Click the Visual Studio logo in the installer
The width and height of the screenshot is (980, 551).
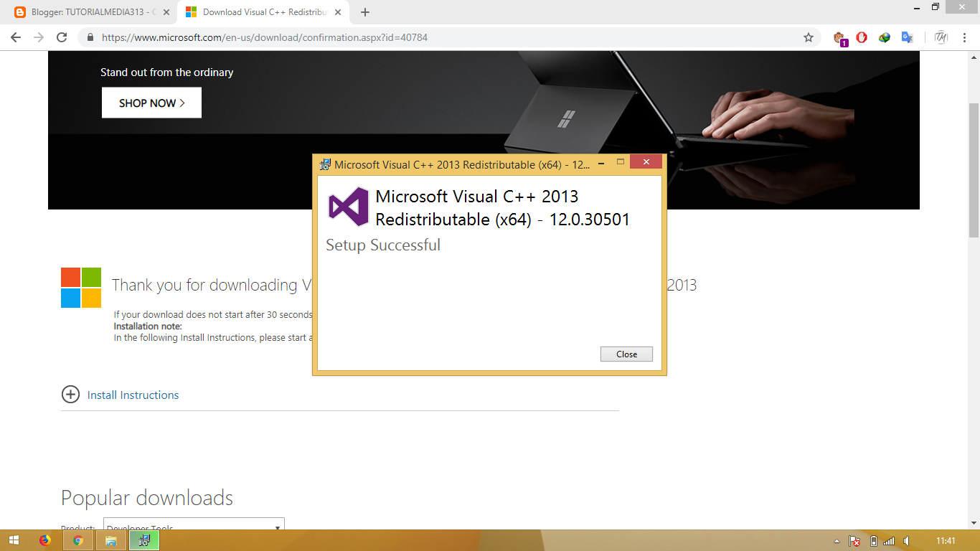click(x=349, y=207)
